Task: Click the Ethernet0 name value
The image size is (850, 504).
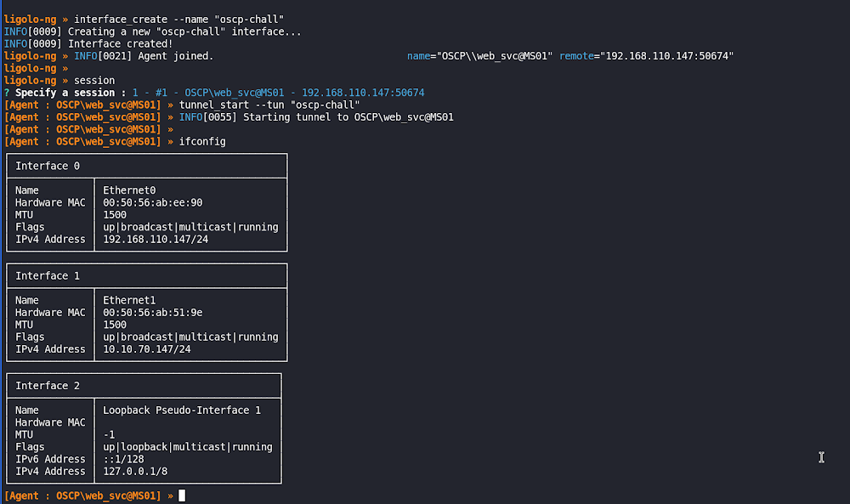Action: click(x=129, y=190)
